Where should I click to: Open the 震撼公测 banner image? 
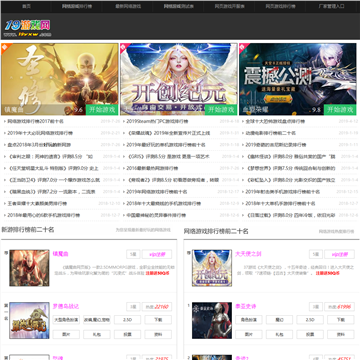[x=298, y=79]
